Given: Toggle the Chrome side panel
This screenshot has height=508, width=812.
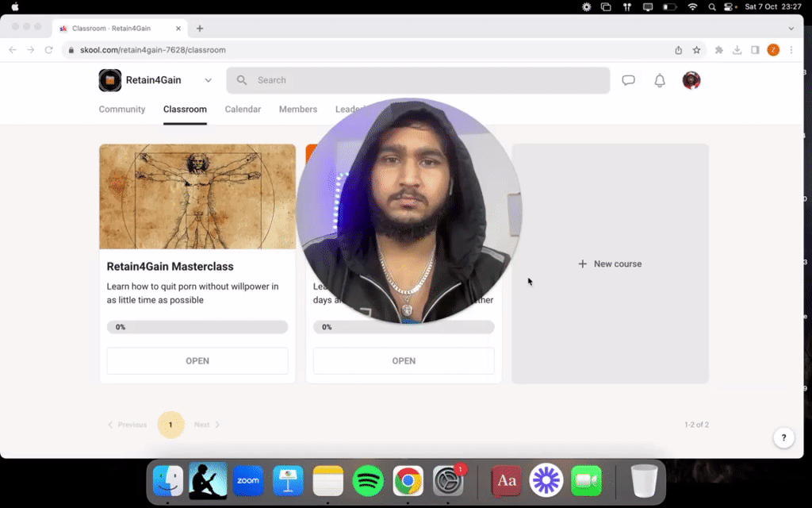Looking at the screenshot, I should 755,50.
